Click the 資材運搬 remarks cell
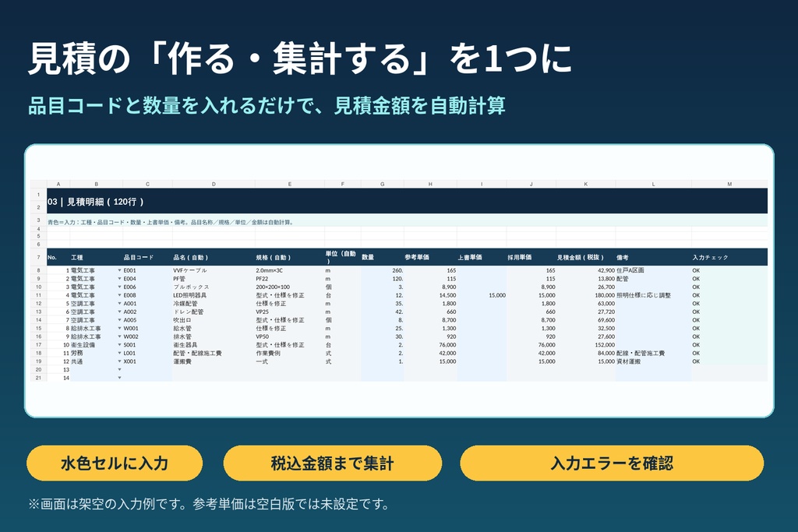 [654, 361]
